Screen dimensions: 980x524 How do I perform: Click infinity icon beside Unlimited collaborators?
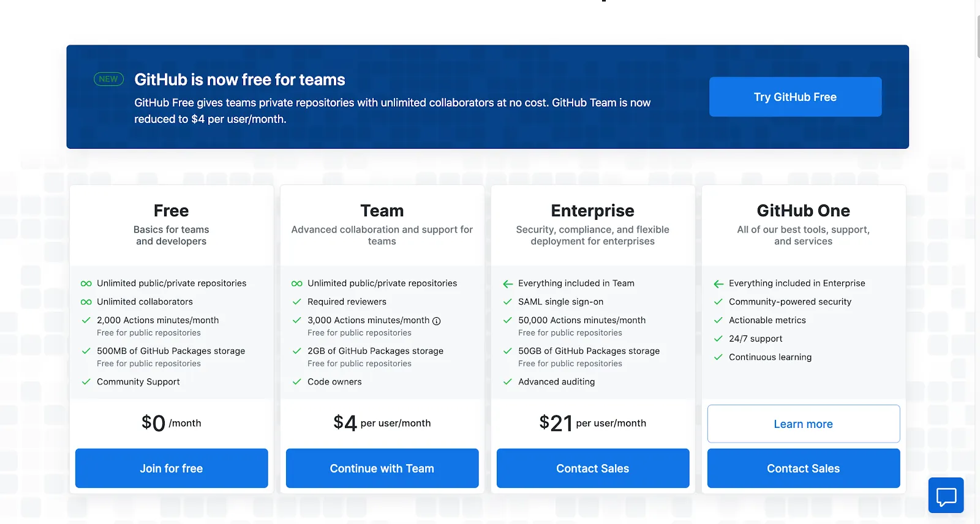(86, 302)
